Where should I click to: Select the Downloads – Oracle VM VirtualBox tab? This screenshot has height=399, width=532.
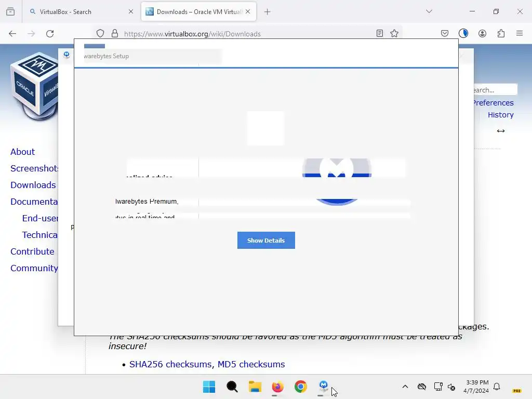pyautogui.click(x=198, y=11)
